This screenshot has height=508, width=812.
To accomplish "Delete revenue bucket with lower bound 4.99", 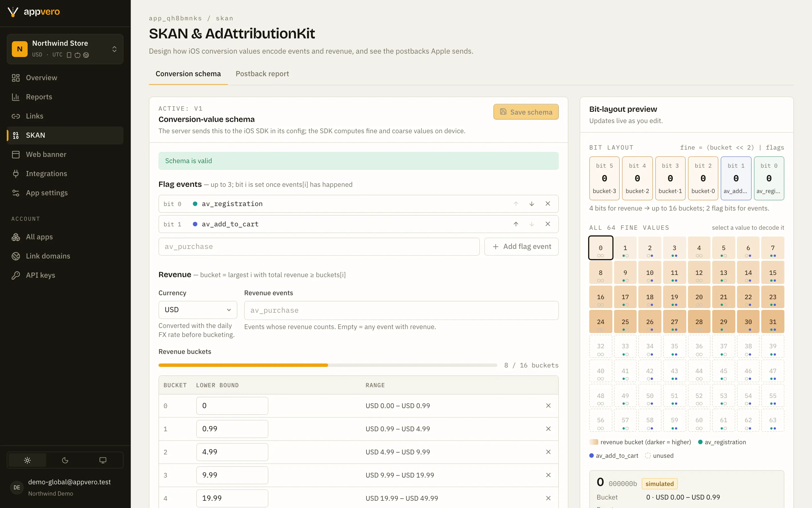I will tap(548, 452).
